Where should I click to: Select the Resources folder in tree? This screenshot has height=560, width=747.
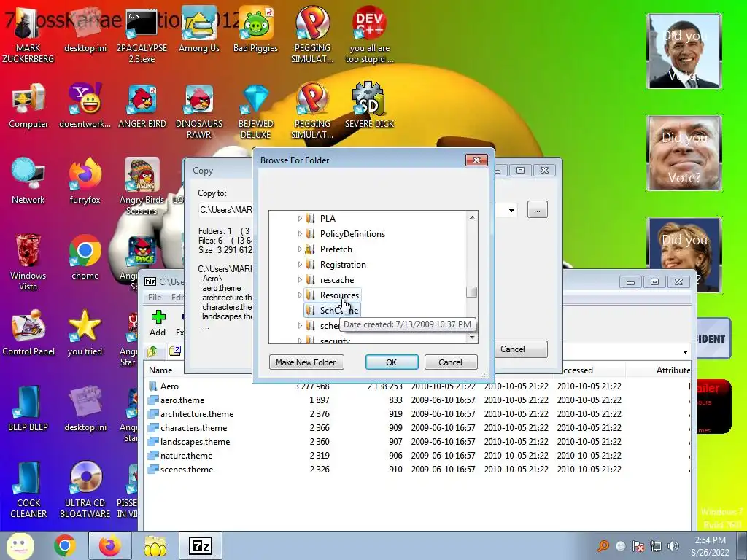[333, 295]
